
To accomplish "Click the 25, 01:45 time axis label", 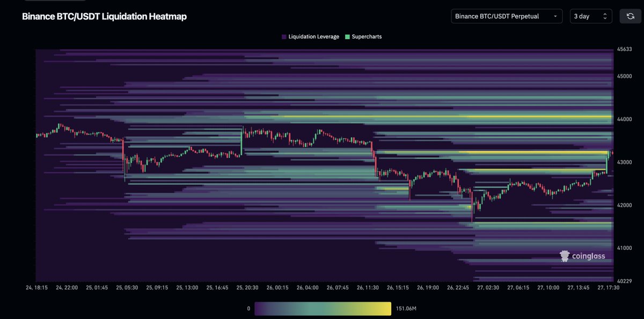I will pos(97,287).
